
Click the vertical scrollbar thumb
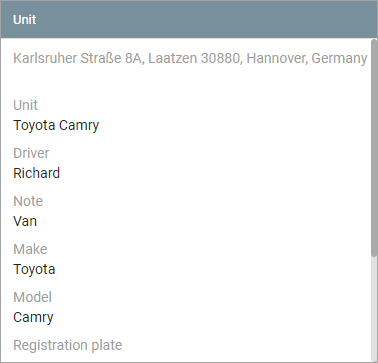[x=374, y=148]
